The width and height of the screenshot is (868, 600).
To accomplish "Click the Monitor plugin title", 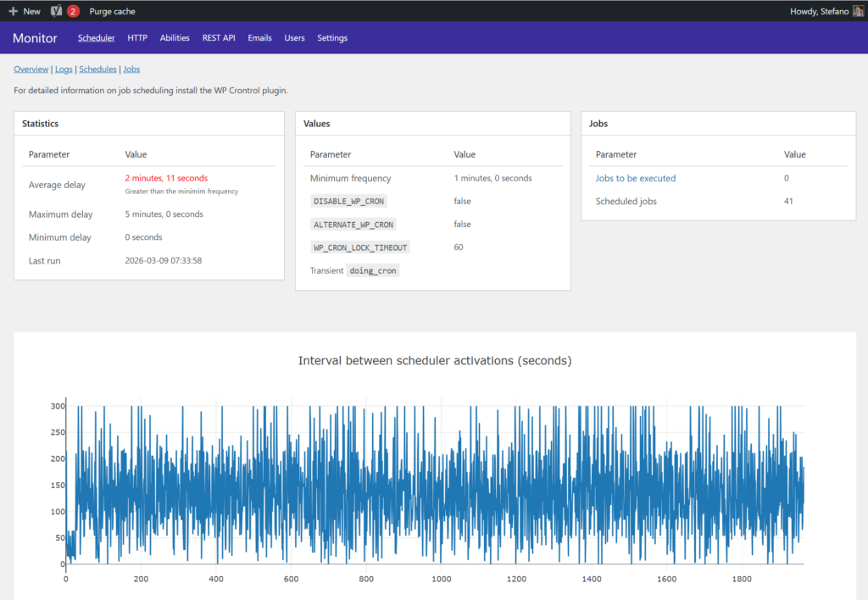I will click(35, 38).
